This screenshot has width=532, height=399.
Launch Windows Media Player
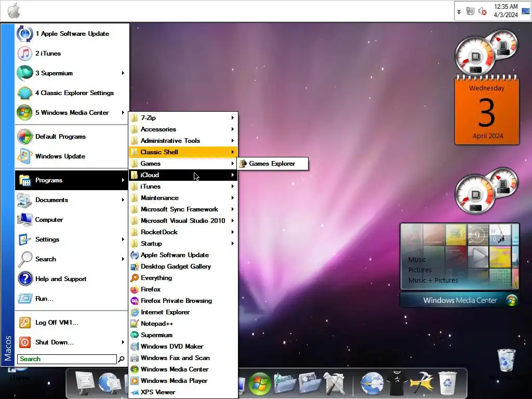pyautogui.click(x=183, y=381)
